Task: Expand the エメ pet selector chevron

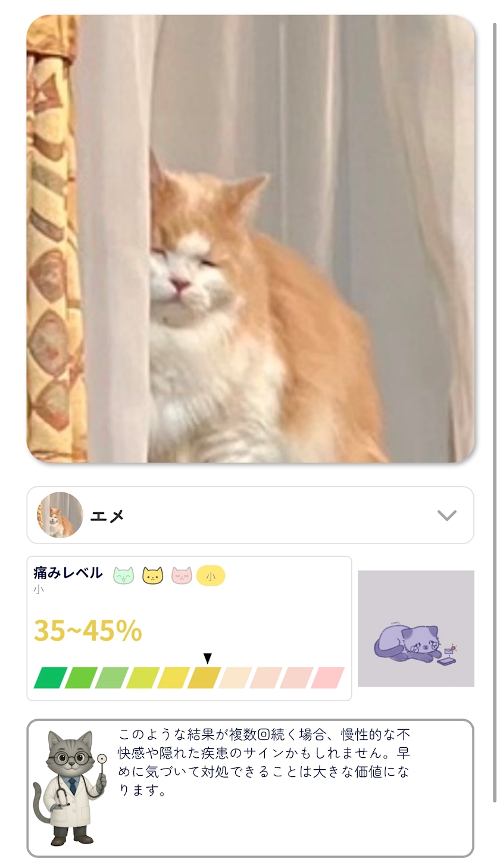Action: (447, 515)
